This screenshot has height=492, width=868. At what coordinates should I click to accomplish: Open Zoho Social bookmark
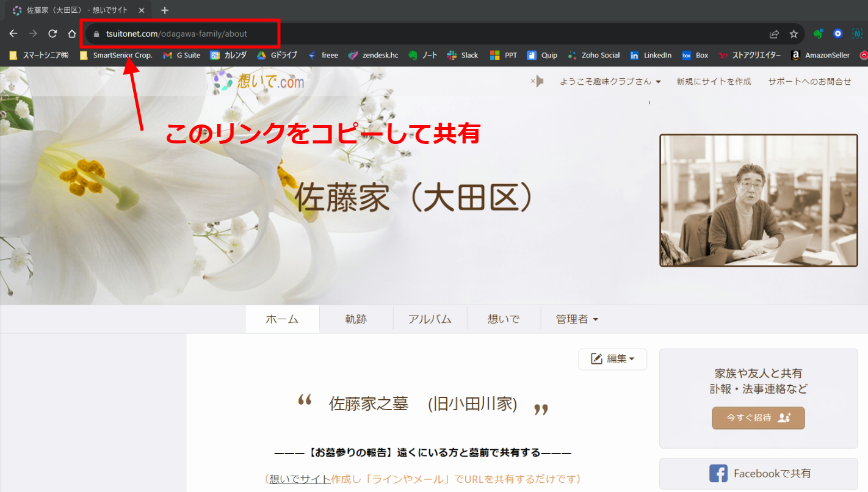tap(593, 55)
